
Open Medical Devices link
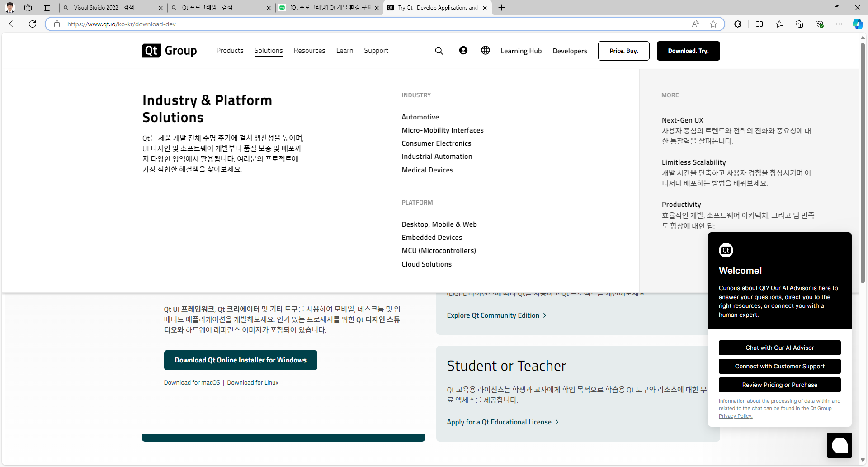tap(427, 170)
